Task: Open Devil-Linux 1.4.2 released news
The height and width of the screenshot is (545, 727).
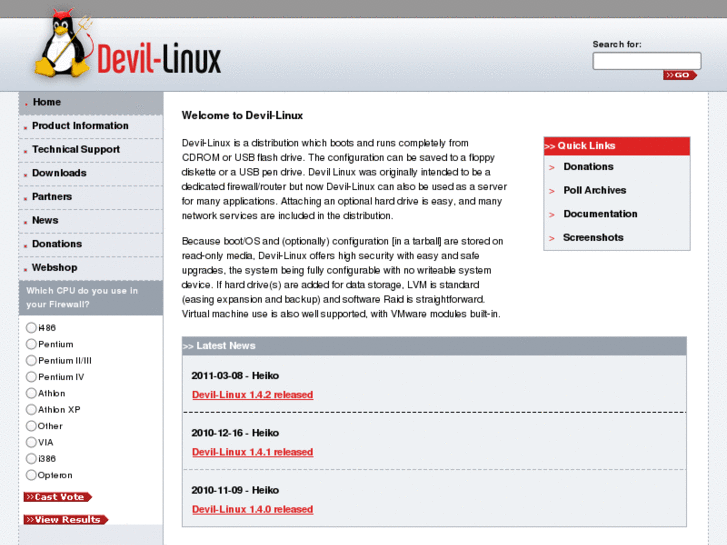Action: click(252, 395)
